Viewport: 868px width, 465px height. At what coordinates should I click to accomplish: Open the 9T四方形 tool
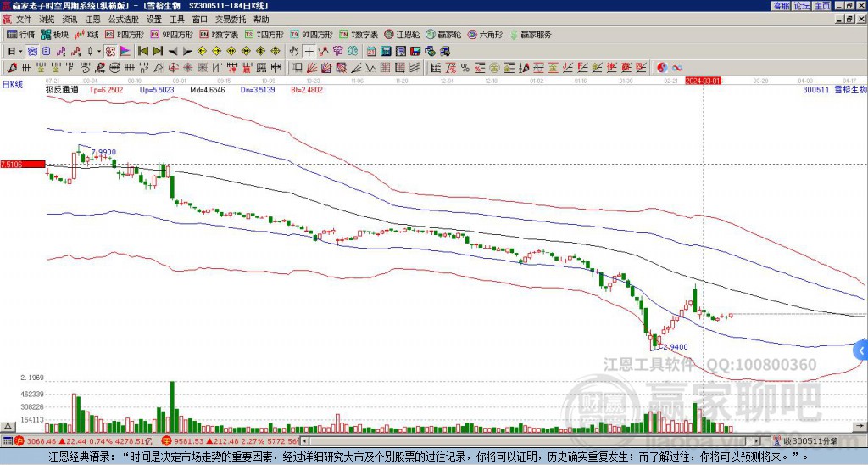[x=311, y=34]
